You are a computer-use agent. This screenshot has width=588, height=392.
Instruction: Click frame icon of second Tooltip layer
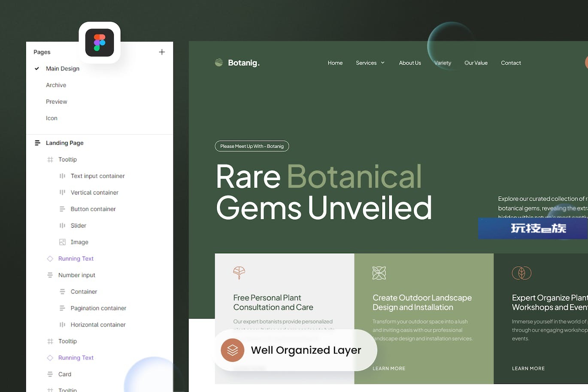point(50,341)
